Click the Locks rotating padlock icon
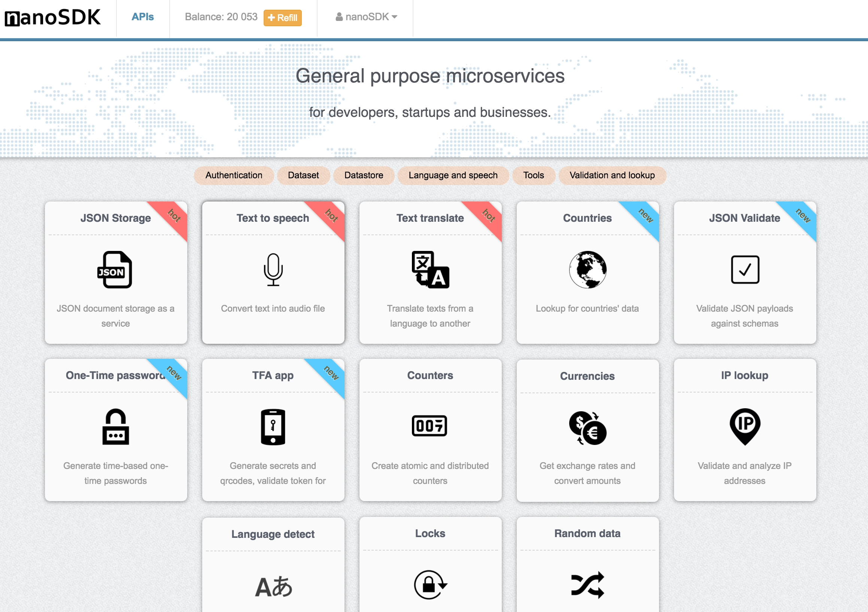Image resolution: width=868 pixels, height=612 pixels. click(x=430, y=585)
